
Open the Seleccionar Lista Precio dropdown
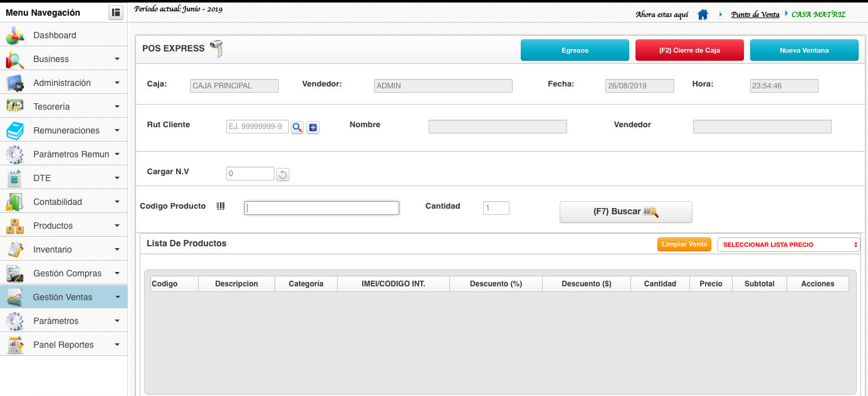pyautogui.click(x=788, y=244)
